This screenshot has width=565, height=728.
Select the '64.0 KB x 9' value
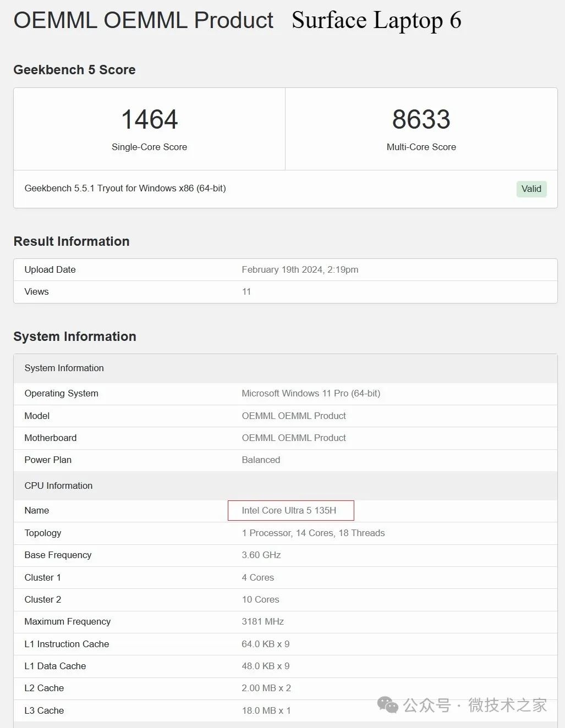(x=266, y=644)
